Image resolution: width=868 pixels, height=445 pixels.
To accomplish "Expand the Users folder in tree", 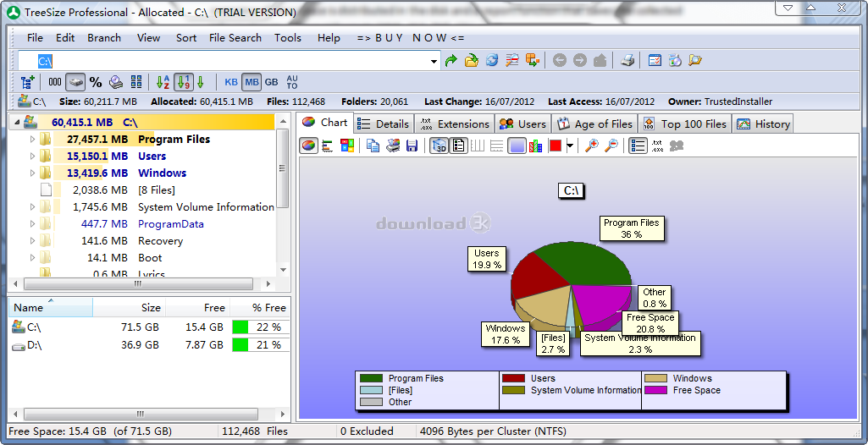I will coord(32,156).
